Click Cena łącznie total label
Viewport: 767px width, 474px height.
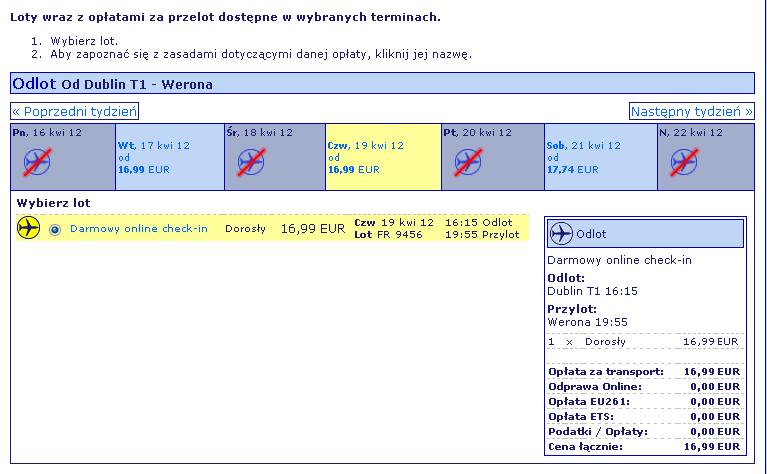tap(586, 447)
